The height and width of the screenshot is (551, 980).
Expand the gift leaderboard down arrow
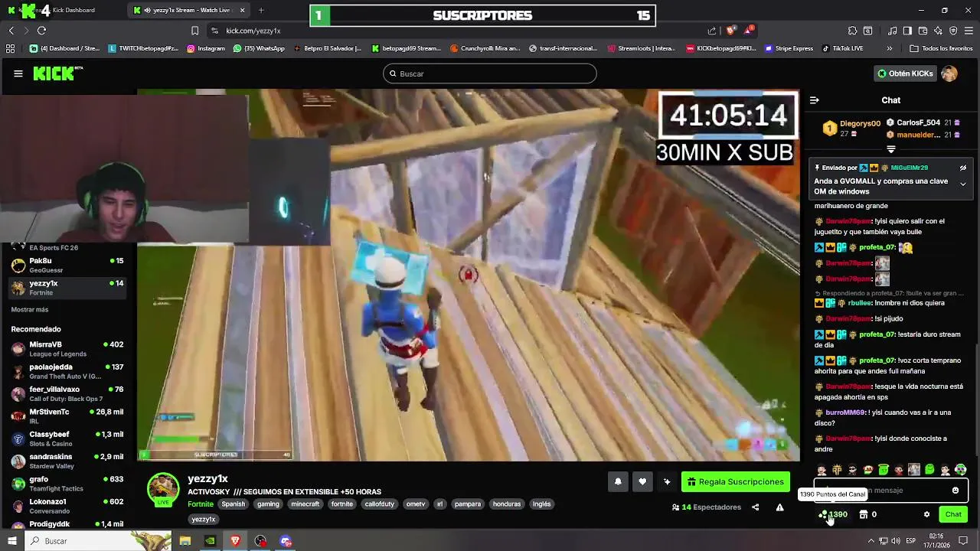[891, 149]
